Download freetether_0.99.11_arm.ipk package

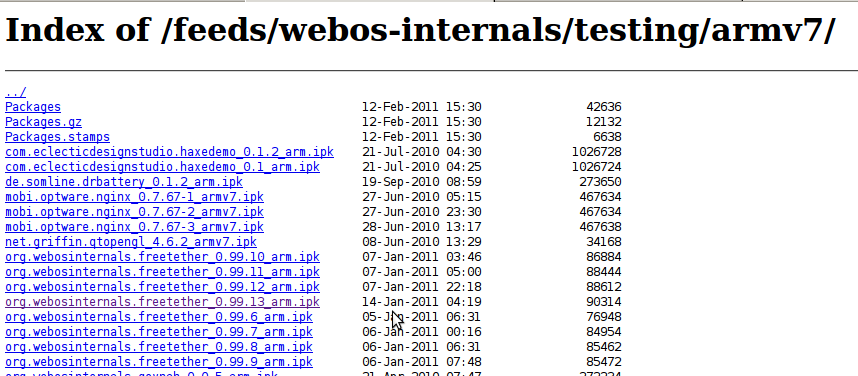click(163, 271)
